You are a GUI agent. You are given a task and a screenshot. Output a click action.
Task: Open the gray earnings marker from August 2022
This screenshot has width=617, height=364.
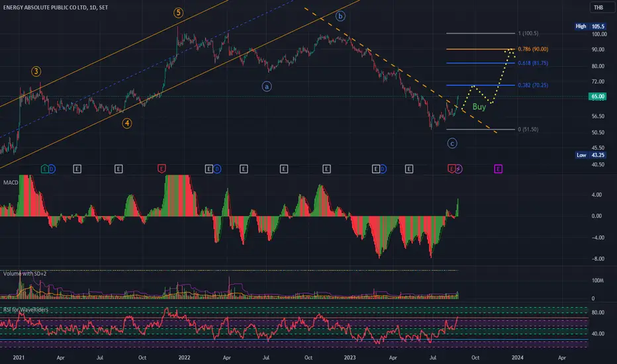[284, 169]
